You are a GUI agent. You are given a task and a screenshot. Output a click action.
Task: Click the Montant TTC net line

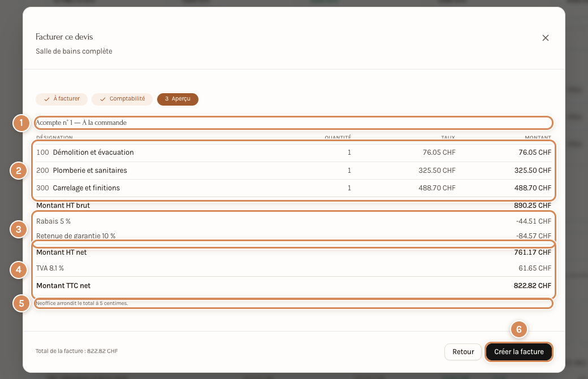coord(293,286)
